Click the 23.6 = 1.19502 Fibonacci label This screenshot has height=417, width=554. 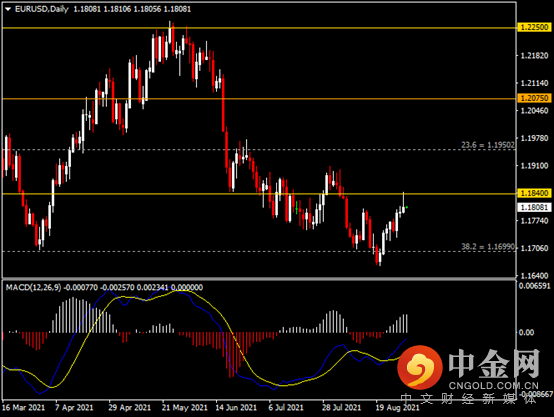tap(488, 145)
